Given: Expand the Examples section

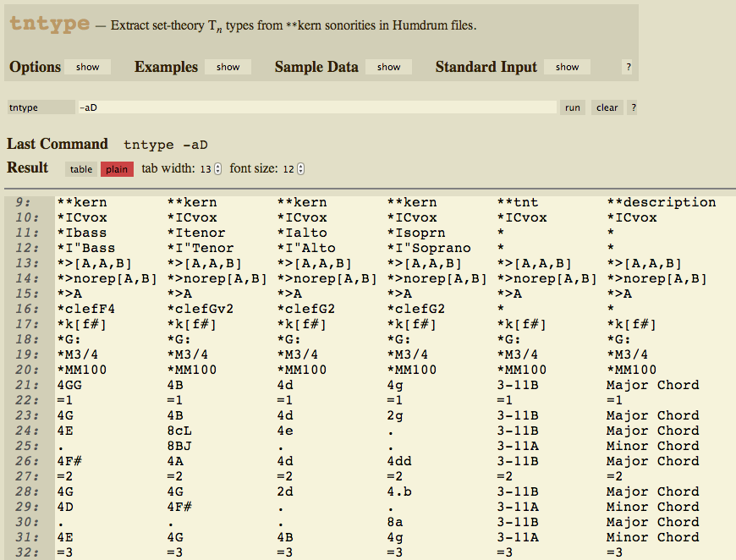Looking at the screenshot, I should [x=228, y=67].
